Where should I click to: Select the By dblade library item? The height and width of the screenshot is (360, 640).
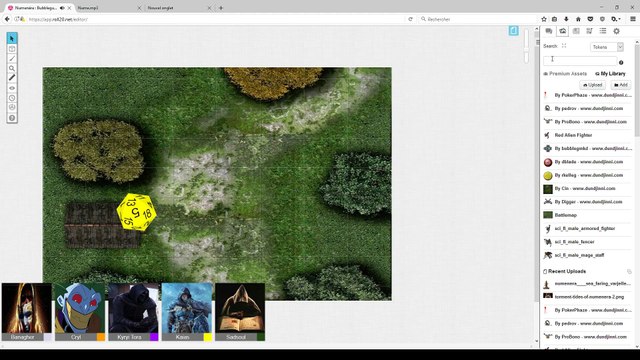point(587,162)
